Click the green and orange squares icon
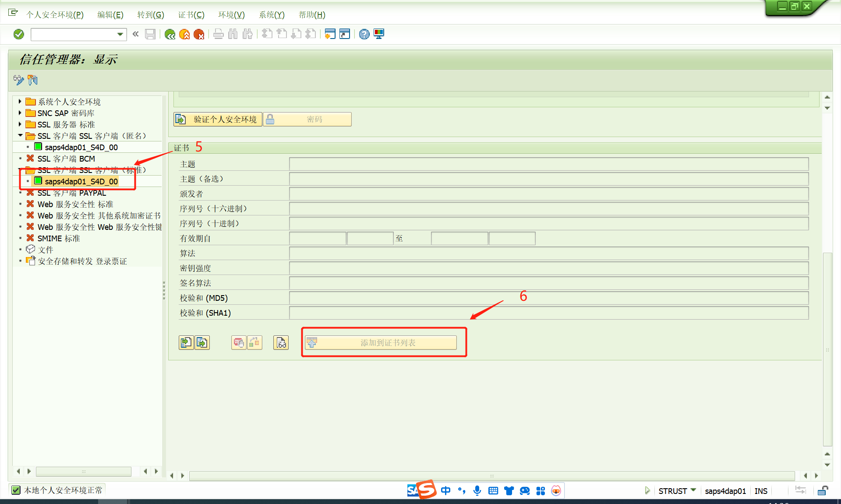This screenshot has width=841, height=504. point(254,342)
